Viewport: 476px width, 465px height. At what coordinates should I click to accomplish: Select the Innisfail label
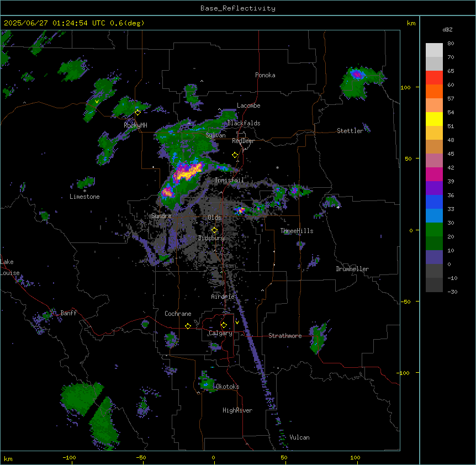pyautogui.click(x=229, y=180)
